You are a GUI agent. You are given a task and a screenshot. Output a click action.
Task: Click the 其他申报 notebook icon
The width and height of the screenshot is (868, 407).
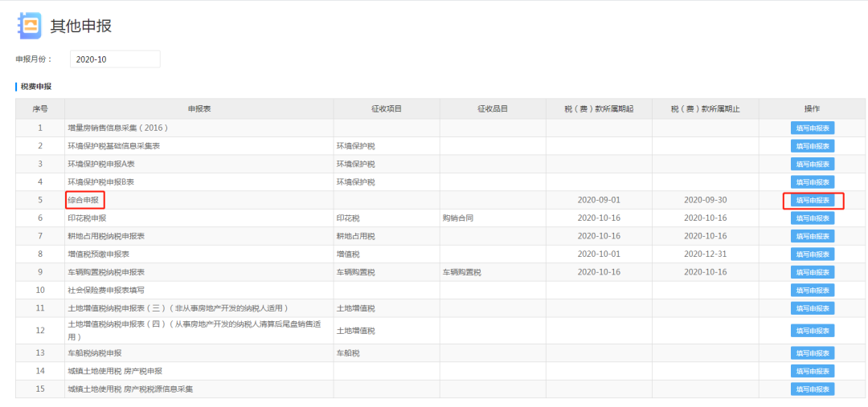pos(30,26)
